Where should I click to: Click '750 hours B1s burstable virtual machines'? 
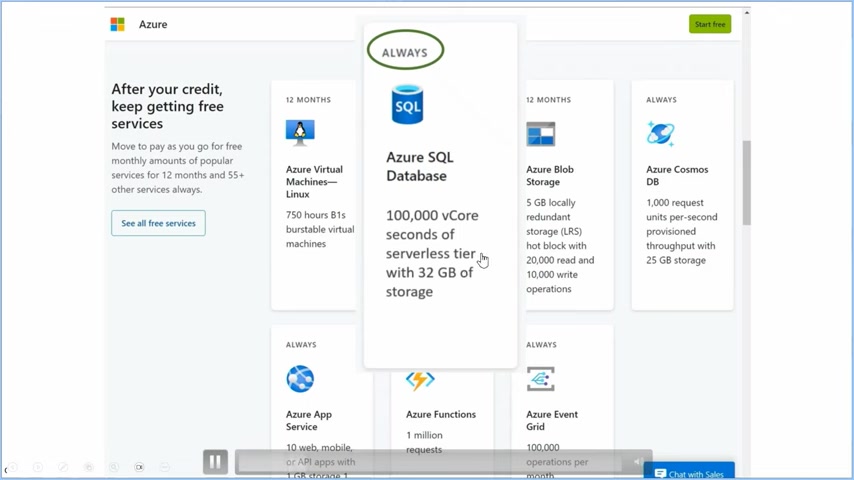tap(320, 229)
